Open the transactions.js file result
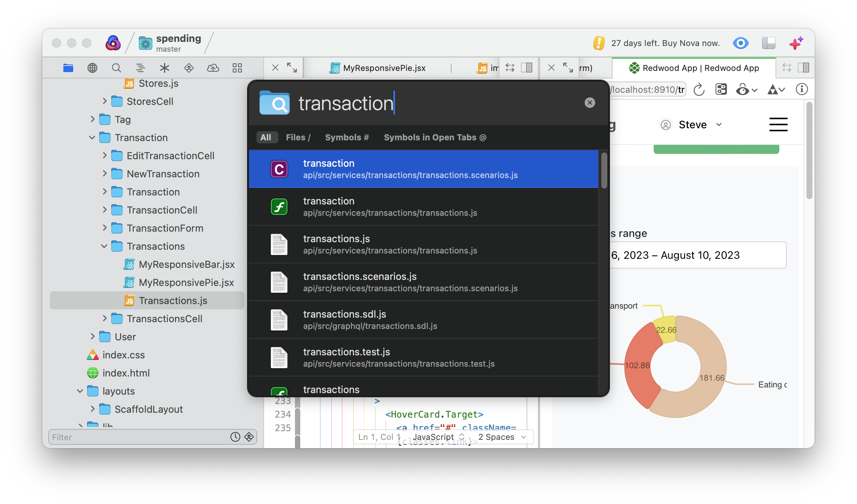 point(424,244)
